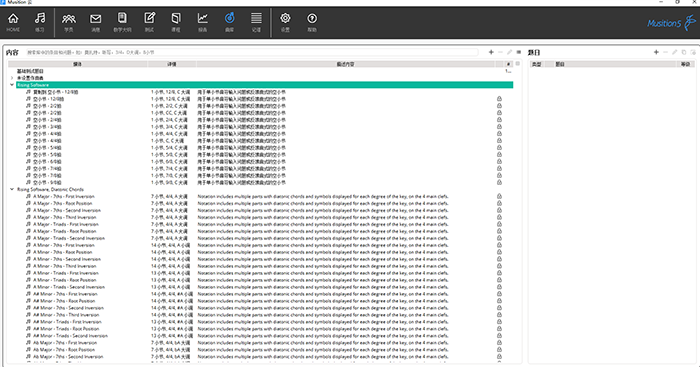Select A Minor - Triads - Second Inversion

69,287
